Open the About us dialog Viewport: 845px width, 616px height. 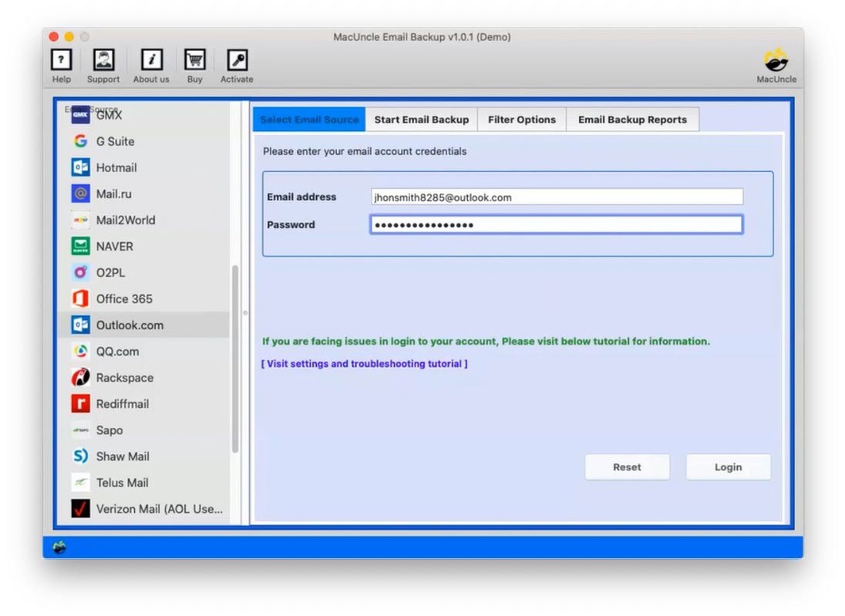pos(150,65)
